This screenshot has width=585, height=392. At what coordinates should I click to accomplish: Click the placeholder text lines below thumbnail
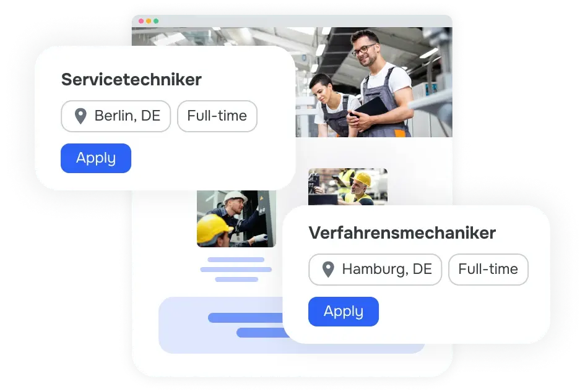pos(236,270)
